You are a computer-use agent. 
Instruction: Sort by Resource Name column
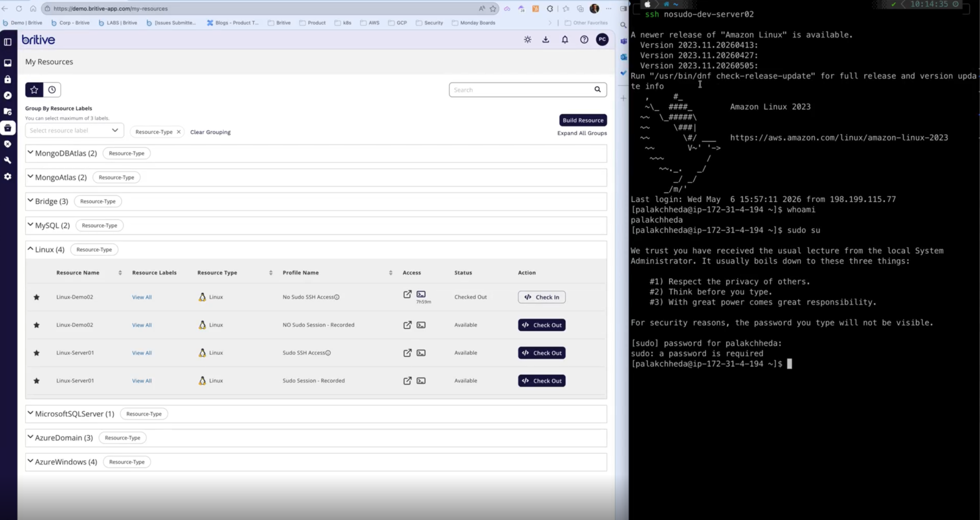click(x=120, y=273)
